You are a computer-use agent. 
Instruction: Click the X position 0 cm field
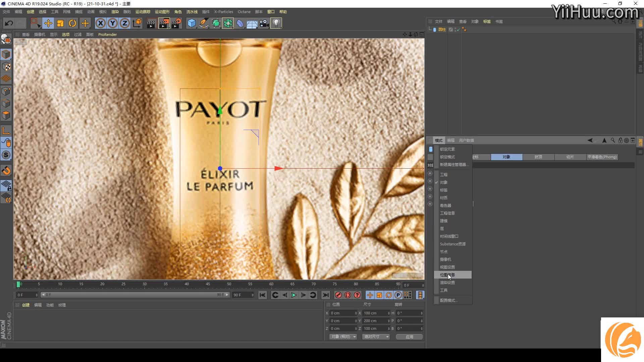[343, 313]
